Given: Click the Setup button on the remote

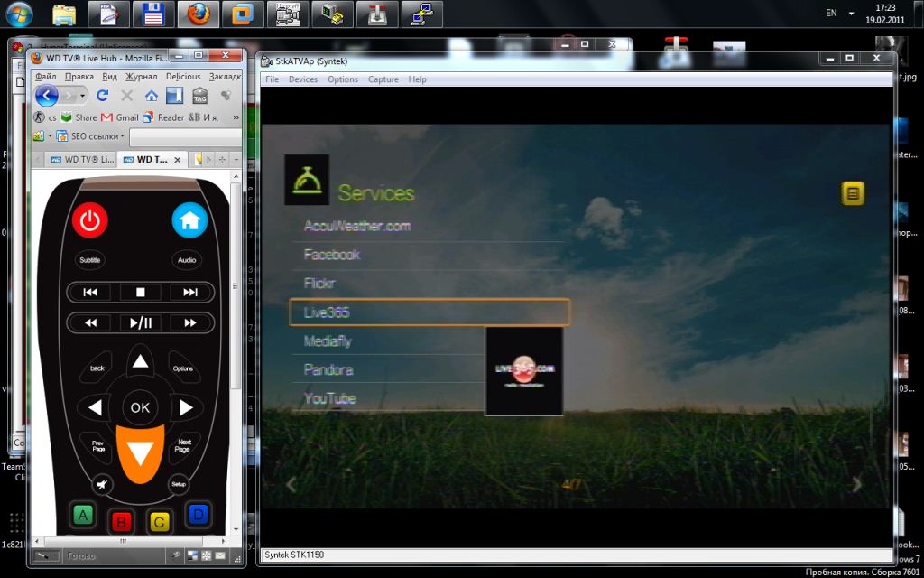Looking at the screenshot, I should point(179,484).
